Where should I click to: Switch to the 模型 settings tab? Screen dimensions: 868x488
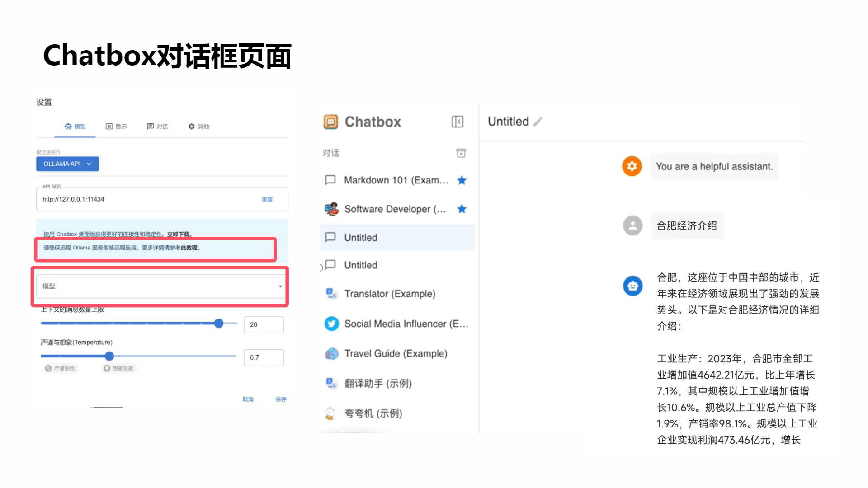click(x=75, y=127)
